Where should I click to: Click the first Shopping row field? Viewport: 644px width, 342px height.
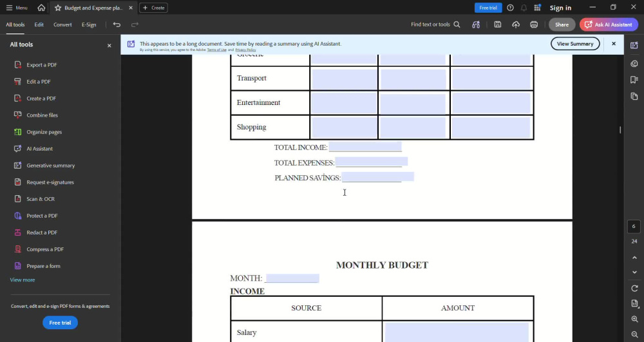tap(344, 128)
